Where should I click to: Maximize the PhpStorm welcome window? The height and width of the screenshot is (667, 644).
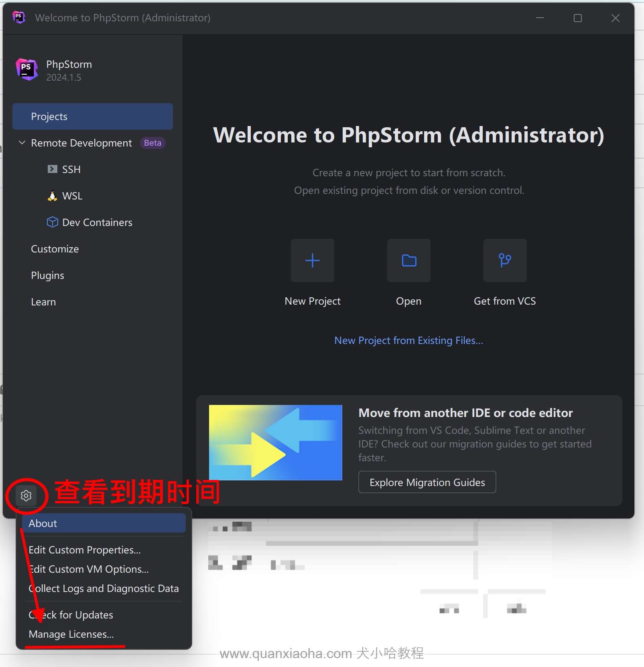pos(578,18)
